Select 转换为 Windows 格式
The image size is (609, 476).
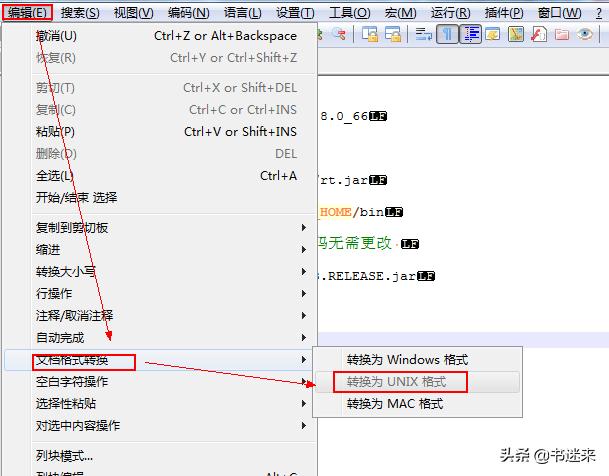click(x=417, y=360)
